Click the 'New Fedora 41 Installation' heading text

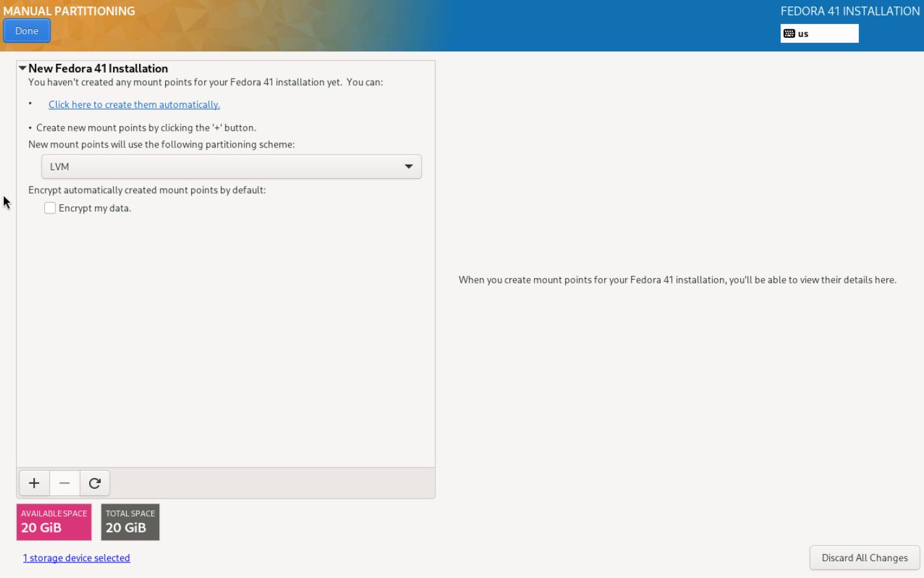coord(98,68)
